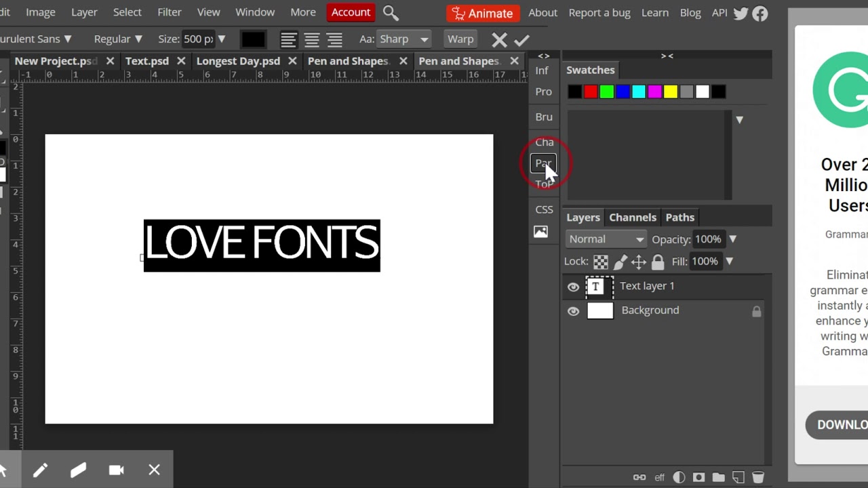Image resolution: width=868 pixels, height=488 pixels.
Task: Click the font size input field
Action: [x=199, y=39]
